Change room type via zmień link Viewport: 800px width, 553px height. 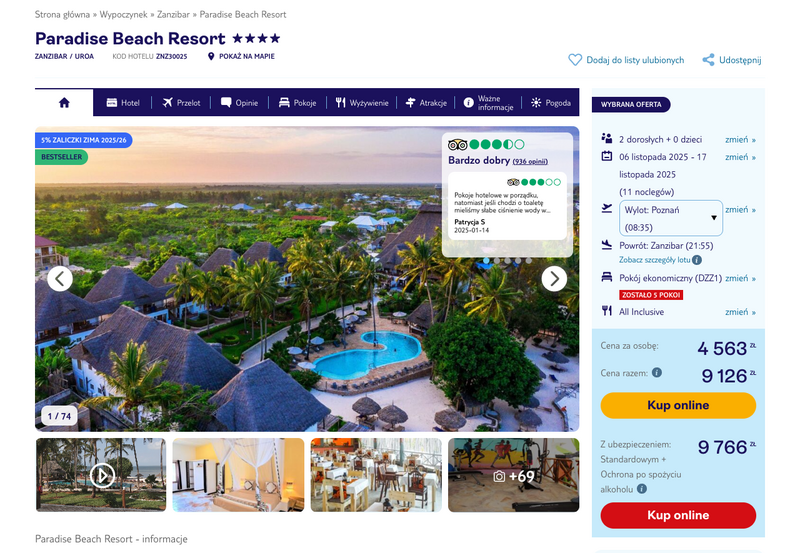click(740, 279)
